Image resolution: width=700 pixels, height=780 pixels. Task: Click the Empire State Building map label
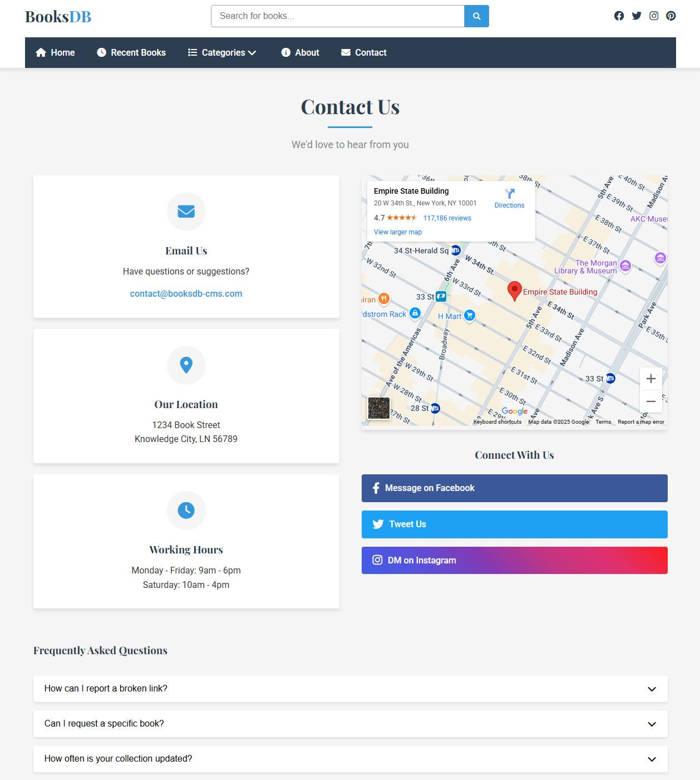tap(560, 292)
